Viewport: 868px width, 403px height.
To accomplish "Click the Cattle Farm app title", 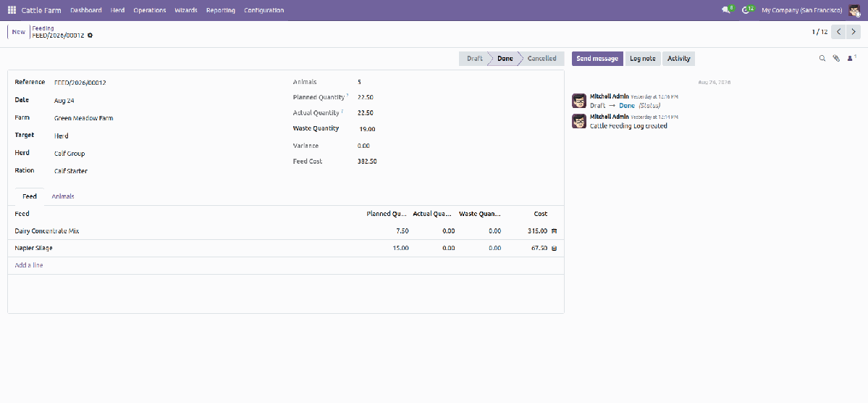I will [41, 10].
